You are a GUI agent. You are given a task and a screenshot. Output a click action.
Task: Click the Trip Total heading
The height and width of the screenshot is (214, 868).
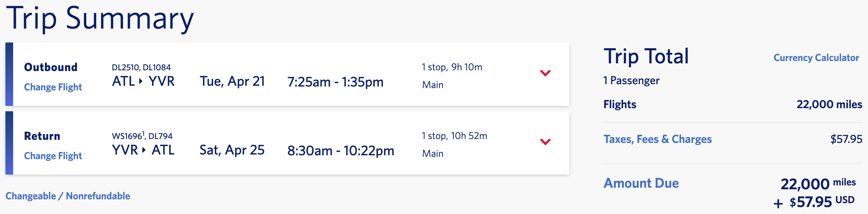click(646, 56)
